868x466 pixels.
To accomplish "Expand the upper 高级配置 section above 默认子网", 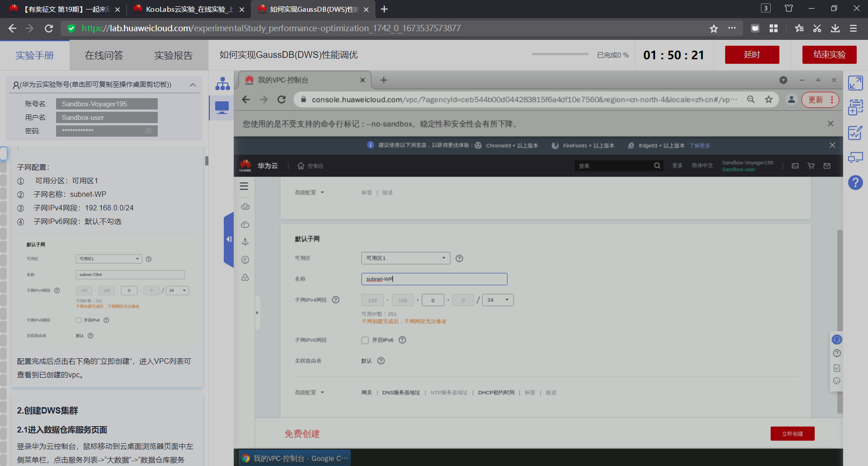I will 310,192.
